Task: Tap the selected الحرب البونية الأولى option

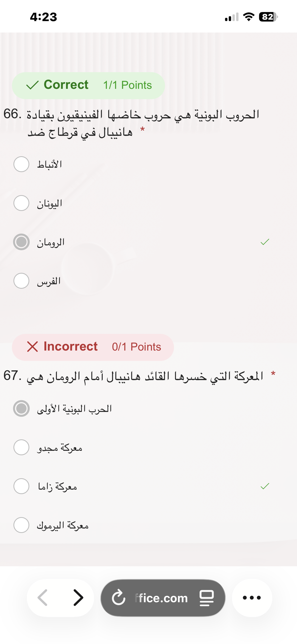Action: coord(21,408)
